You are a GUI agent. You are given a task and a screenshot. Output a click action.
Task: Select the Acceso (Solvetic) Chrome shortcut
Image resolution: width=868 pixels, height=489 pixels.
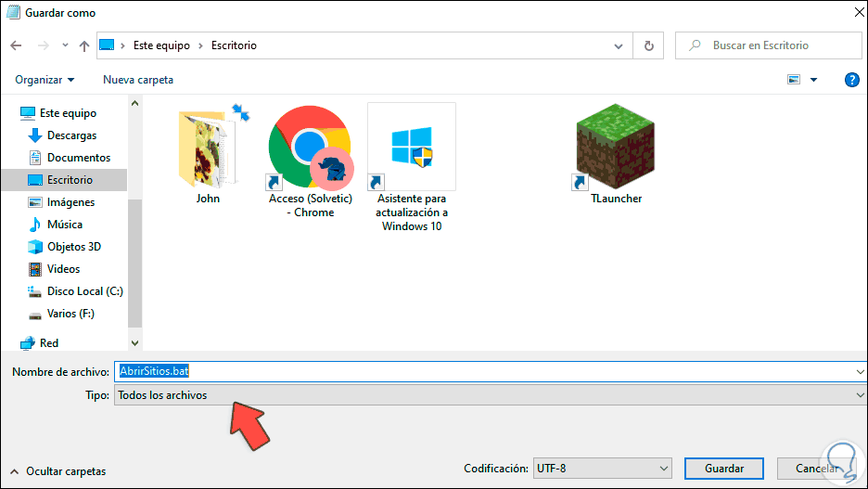(x=311, y=161)
